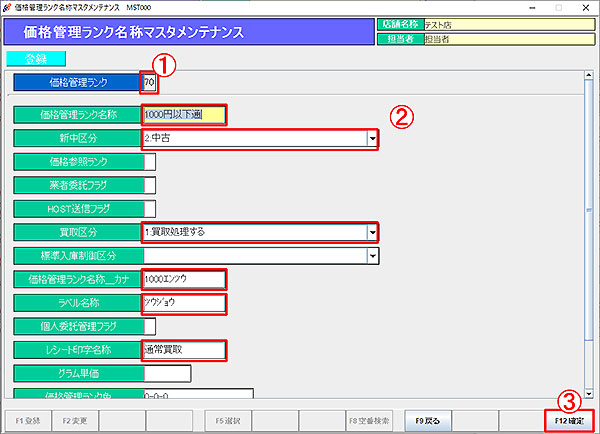Click the 個人委託管理フラグ input box

pyautogui.click(x=150, y=326)
